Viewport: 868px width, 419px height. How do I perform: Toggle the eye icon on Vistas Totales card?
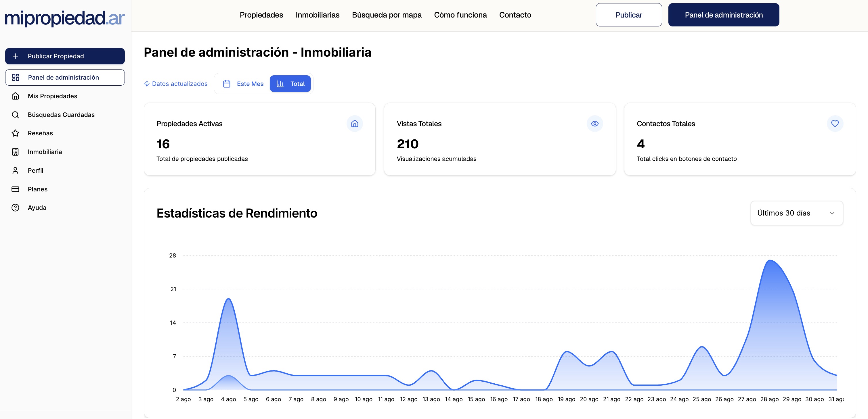coord(595,124)
